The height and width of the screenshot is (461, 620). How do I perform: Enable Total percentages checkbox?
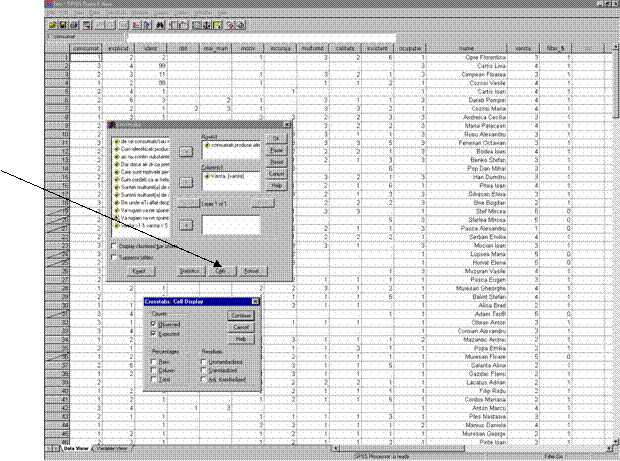point(154,379)
